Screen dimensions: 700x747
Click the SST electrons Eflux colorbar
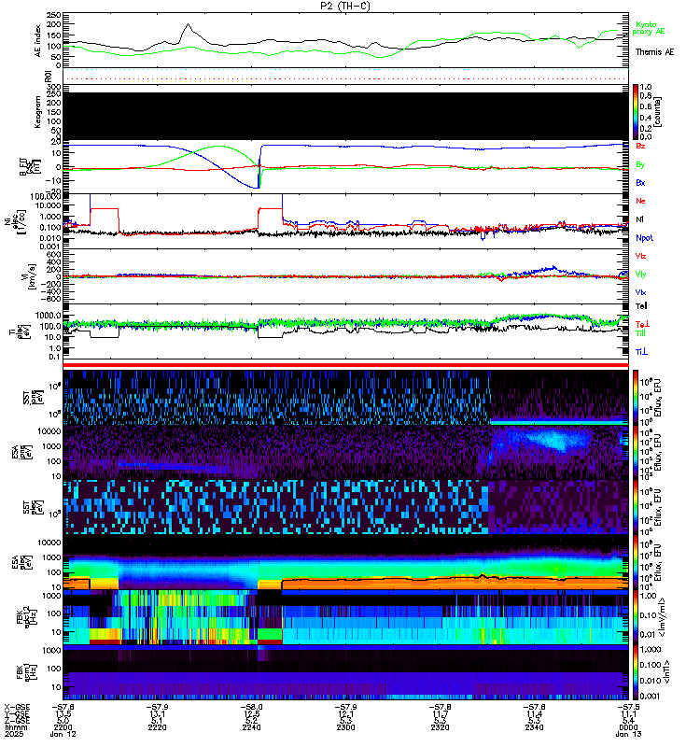click(636, 507)
